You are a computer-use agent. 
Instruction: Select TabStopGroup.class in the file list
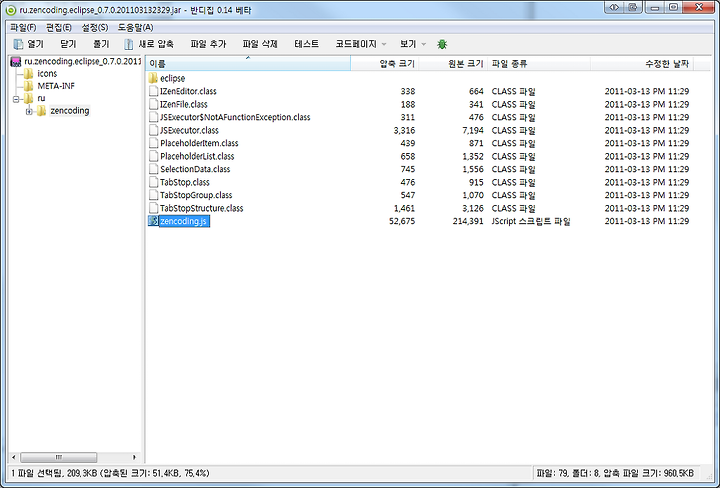196,195
